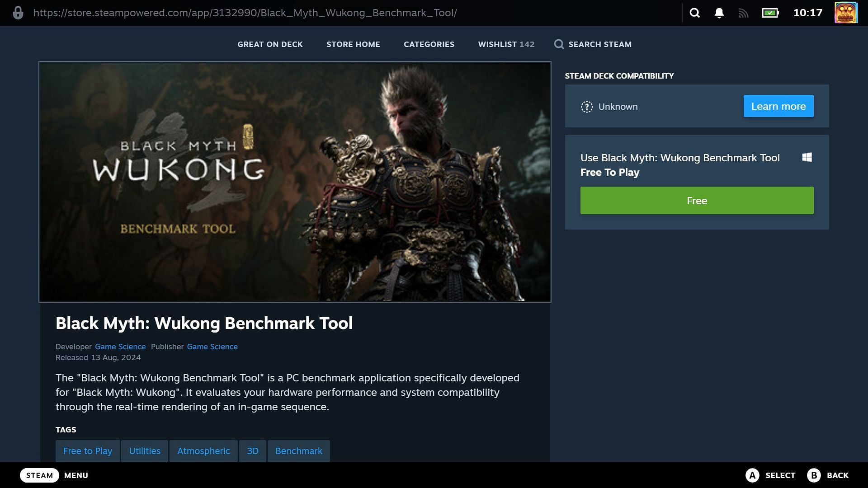Select the Utilities tag
The height and width of the screenshot is (488, 868).
pyautogui.click(x=145, y=451)
